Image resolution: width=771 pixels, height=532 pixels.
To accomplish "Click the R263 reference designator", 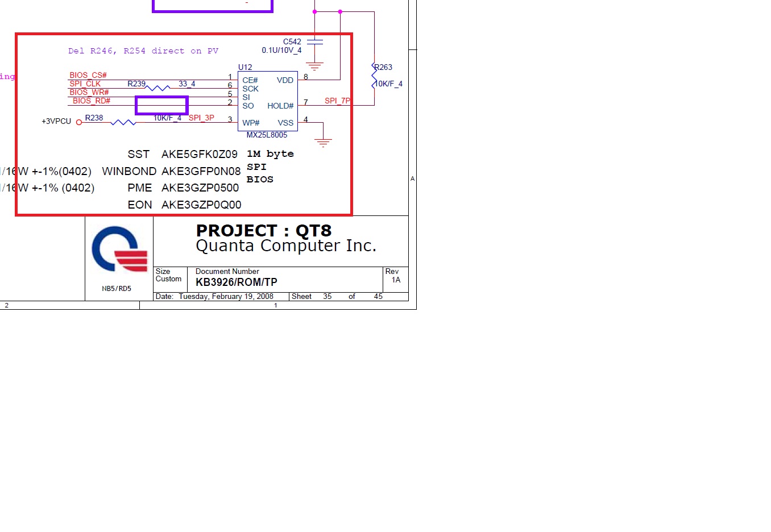I will 384,67.
